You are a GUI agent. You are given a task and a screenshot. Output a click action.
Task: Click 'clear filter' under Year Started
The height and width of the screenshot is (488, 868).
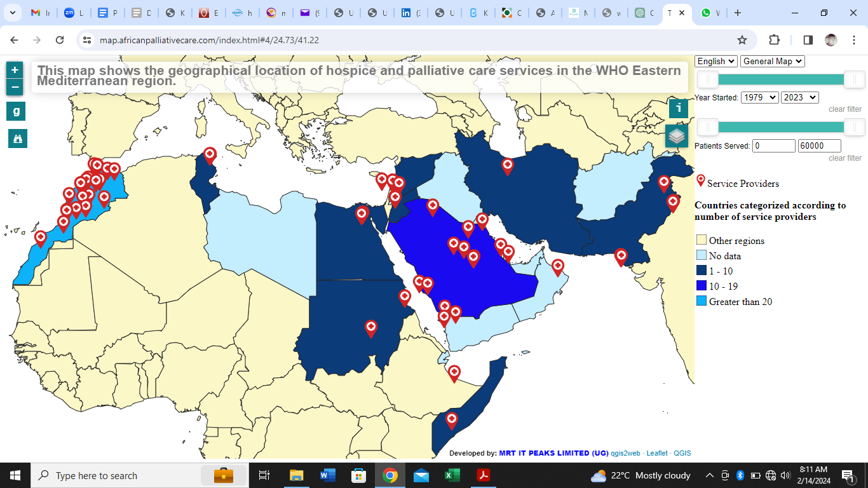(x=844, y=109)
